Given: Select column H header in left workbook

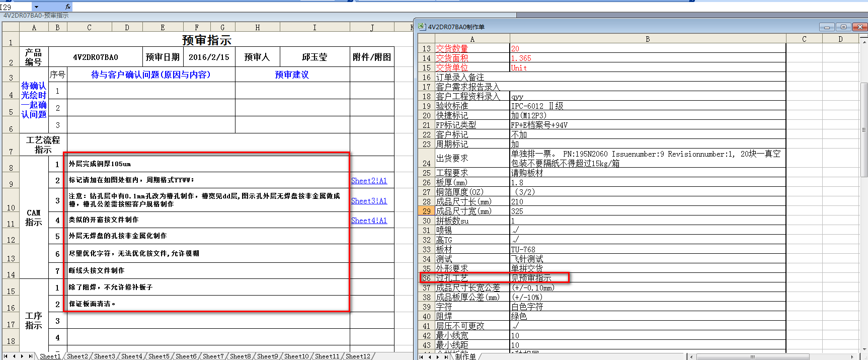Looking at the screenshot, I should (x=257, y=27).
